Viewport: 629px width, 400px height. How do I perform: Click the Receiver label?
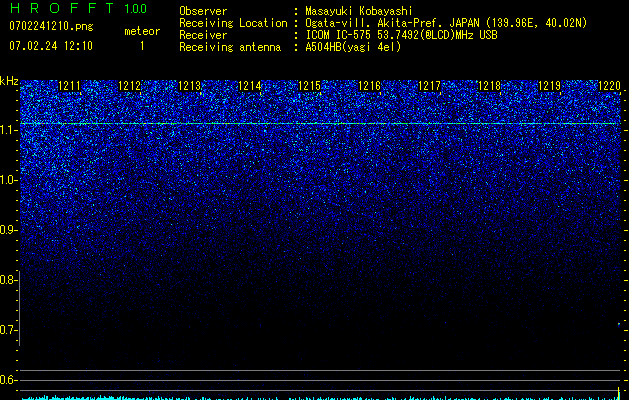[x=203, y=35]
